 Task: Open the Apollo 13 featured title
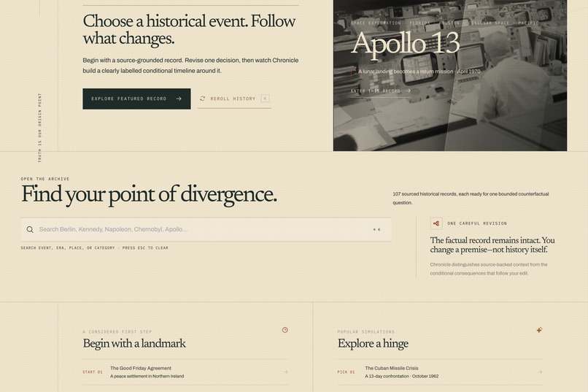(x=406, y=44)
